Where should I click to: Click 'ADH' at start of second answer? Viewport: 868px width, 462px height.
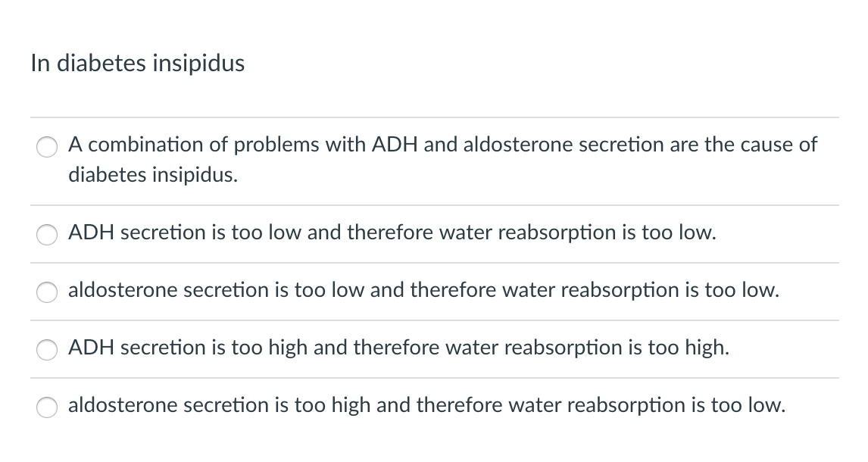(x=92, y=233)
